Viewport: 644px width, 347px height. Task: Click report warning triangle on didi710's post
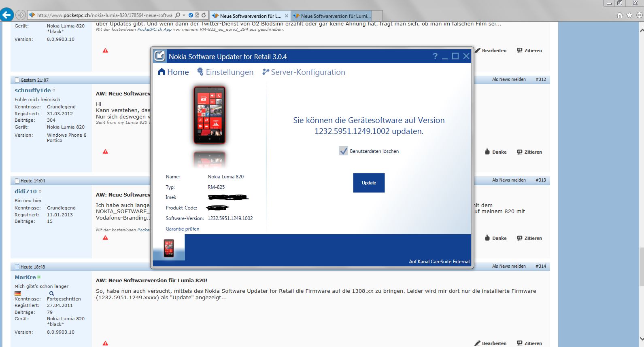pos(105,238)
